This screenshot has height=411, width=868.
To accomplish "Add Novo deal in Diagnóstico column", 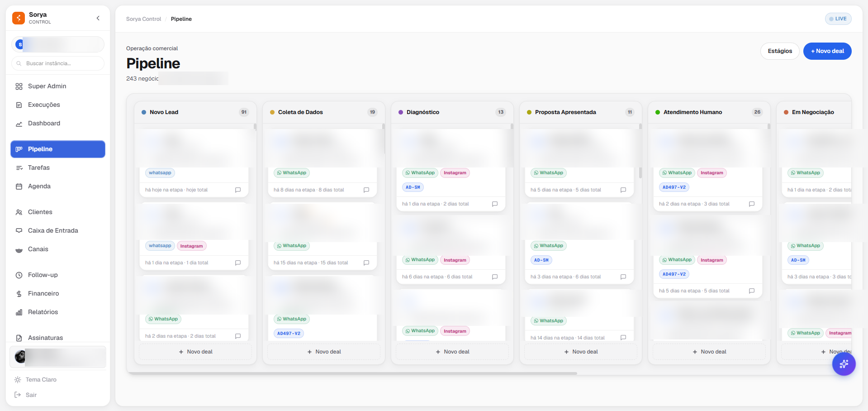I will click(x=452, y=352).
